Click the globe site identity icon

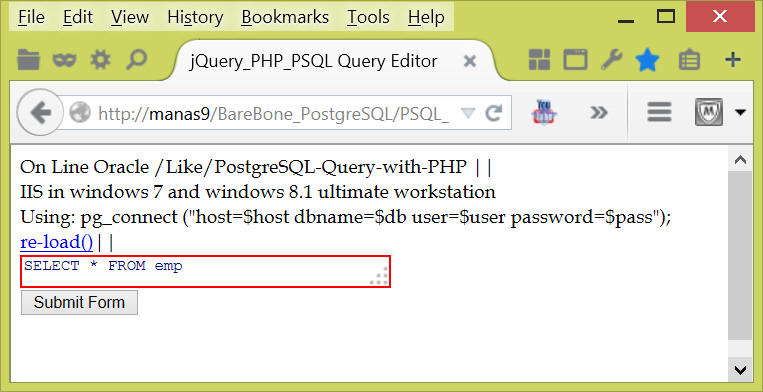tap(80, 113)
